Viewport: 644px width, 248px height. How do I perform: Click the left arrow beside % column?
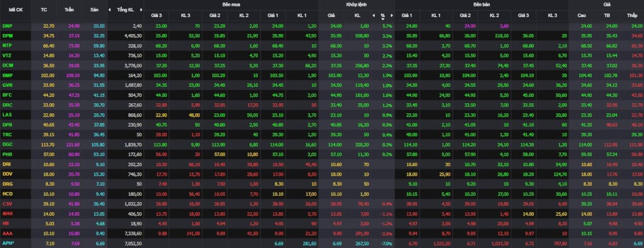point(374,15)
